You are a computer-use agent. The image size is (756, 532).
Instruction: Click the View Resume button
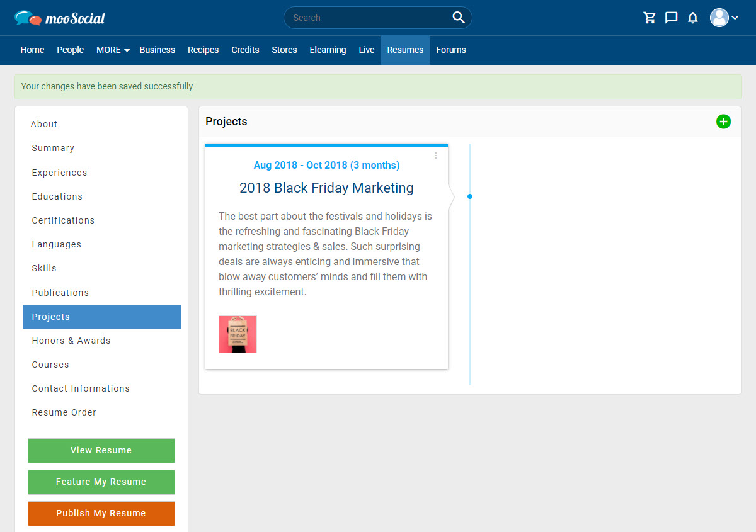[x=101, y=451]
